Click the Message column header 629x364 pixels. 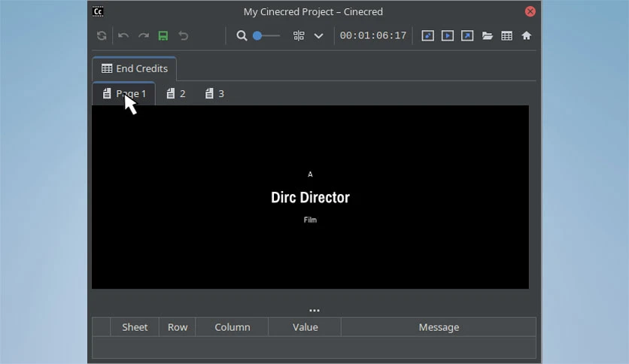439,327
